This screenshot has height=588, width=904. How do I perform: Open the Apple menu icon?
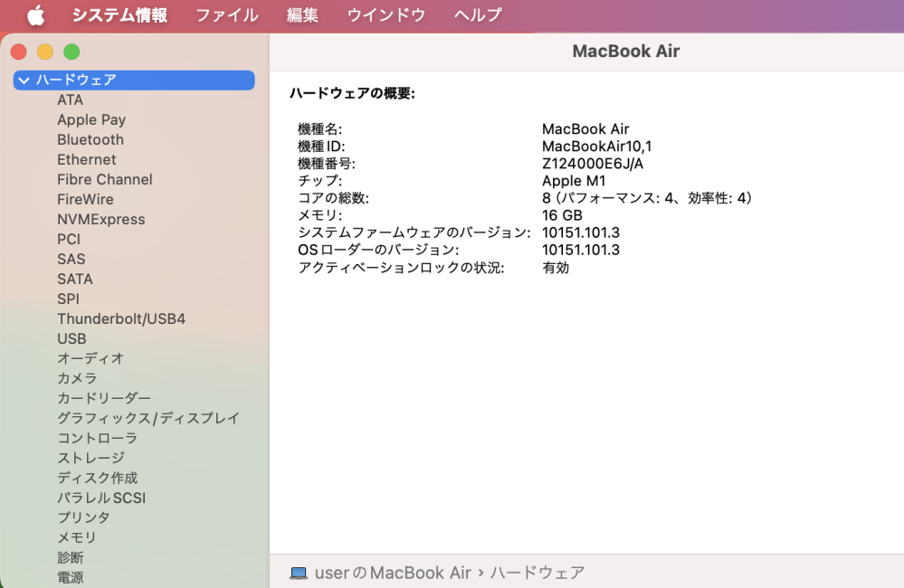(x=35, y=15)
